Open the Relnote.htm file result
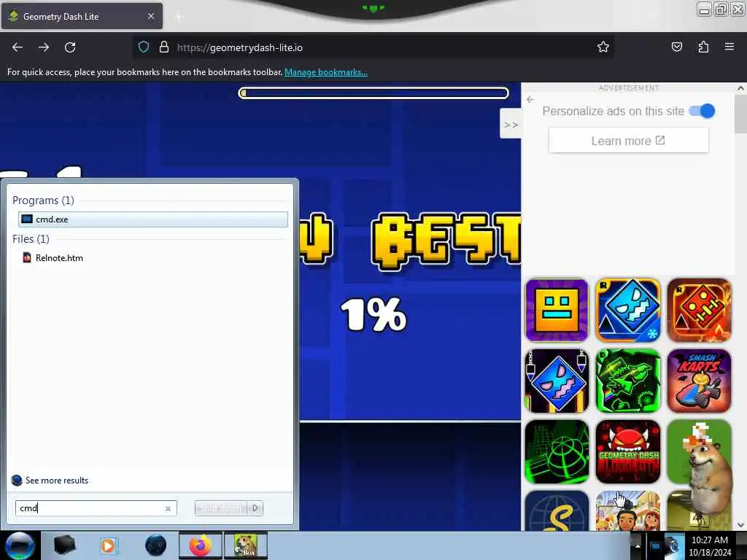Viewport: 747px width, 560px height. click(x=153, y=257)
